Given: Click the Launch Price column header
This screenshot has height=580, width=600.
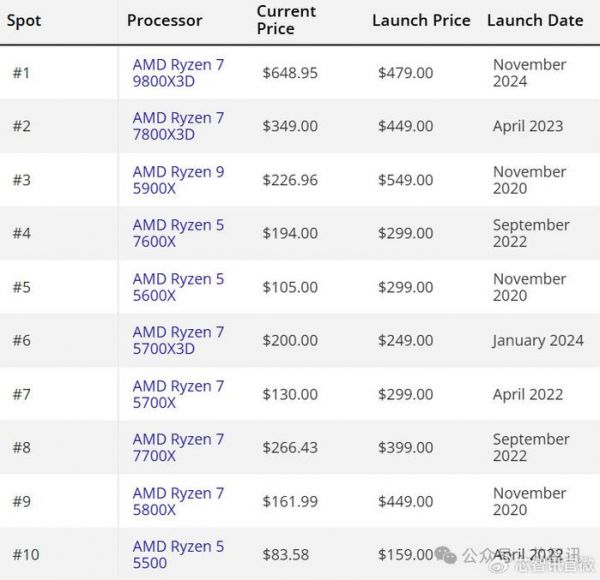Looking at the screenshot, I should click(420, 20).
